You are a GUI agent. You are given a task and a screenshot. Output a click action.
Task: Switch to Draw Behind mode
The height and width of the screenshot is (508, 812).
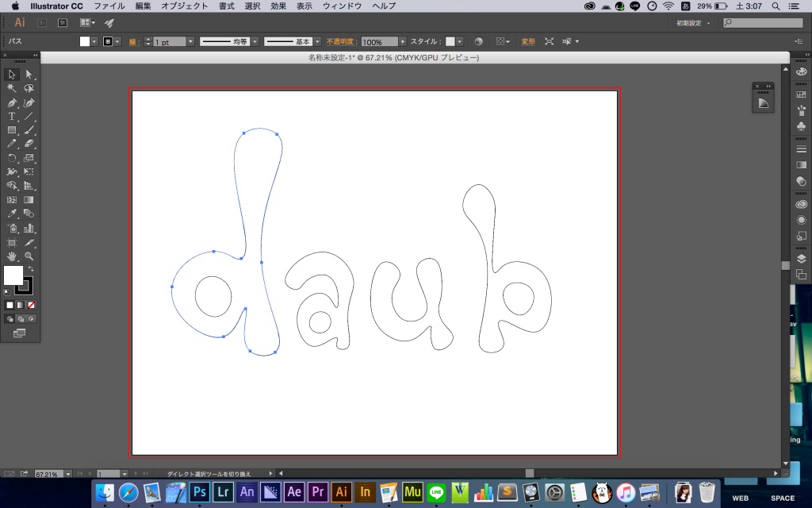(21, 318)
